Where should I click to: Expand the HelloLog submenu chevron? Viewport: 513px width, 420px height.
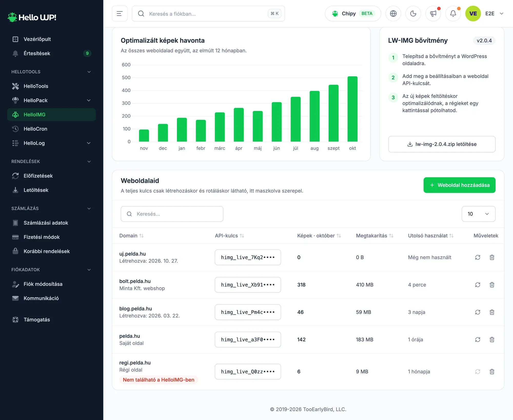[x=89, y=143]
